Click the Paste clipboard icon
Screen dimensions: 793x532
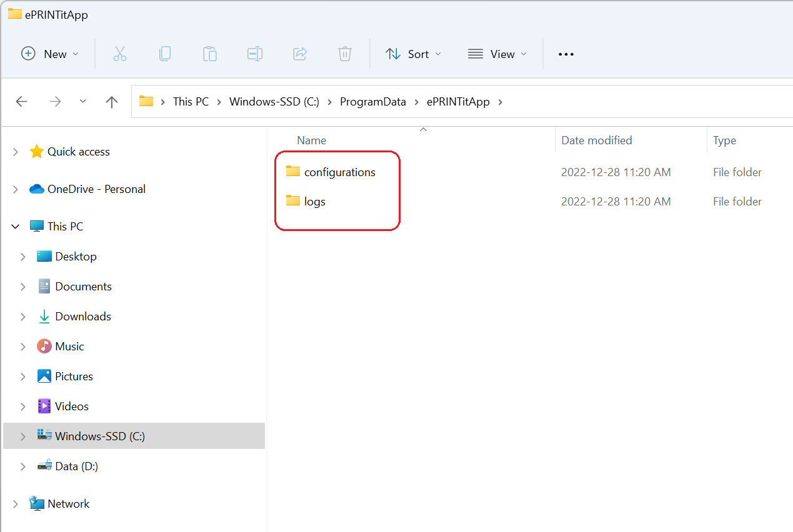[x=210, y=54]
